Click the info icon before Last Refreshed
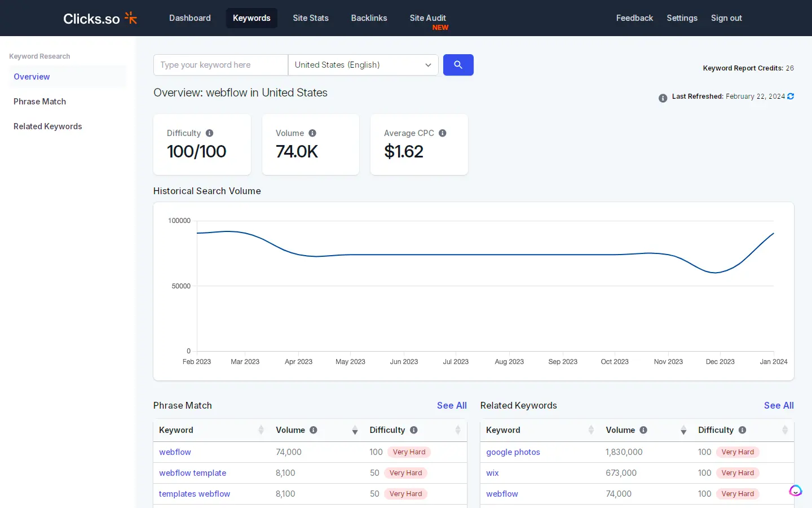The height and width of the screenshot is (508, 812). (663, 98)
